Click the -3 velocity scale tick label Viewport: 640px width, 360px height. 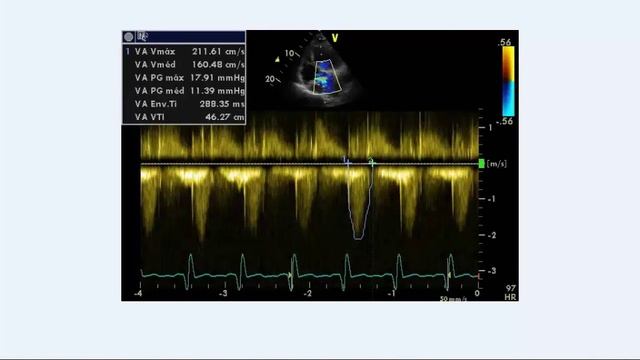(492, 271)
